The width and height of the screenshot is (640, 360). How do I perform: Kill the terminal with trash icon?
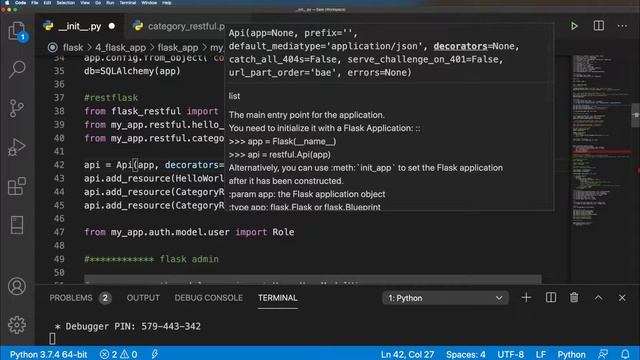(574, 298)
